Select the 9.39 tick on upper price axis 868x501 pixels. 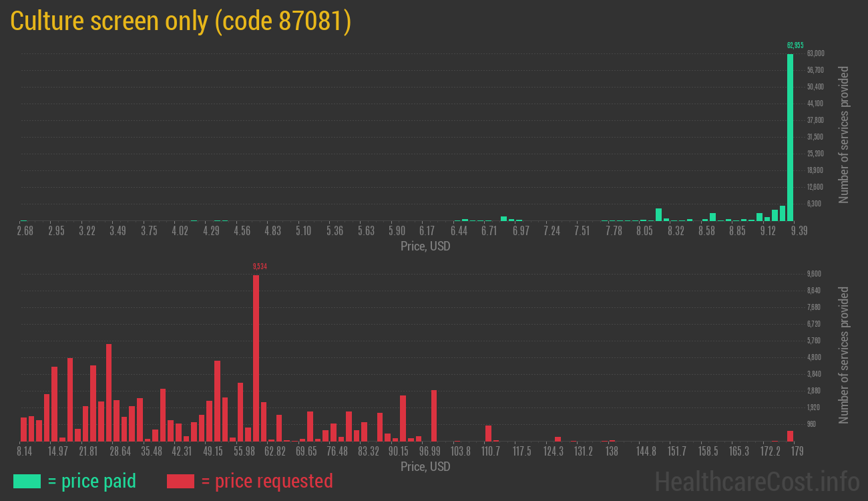[x=799, y=231]
